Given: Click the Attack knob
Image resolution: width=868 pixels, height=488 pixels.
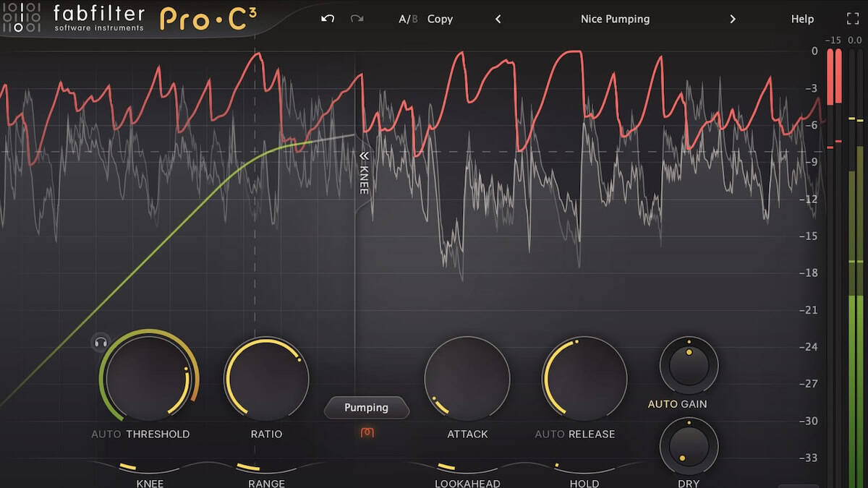Looking at the screenshot, I should [467, 377].
